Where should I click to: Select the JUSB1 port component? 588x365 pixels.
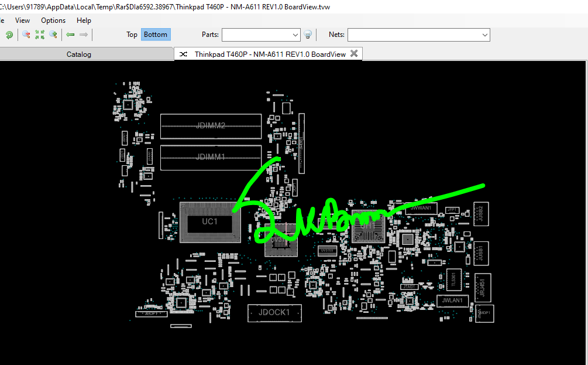click(x=481, y=254)
